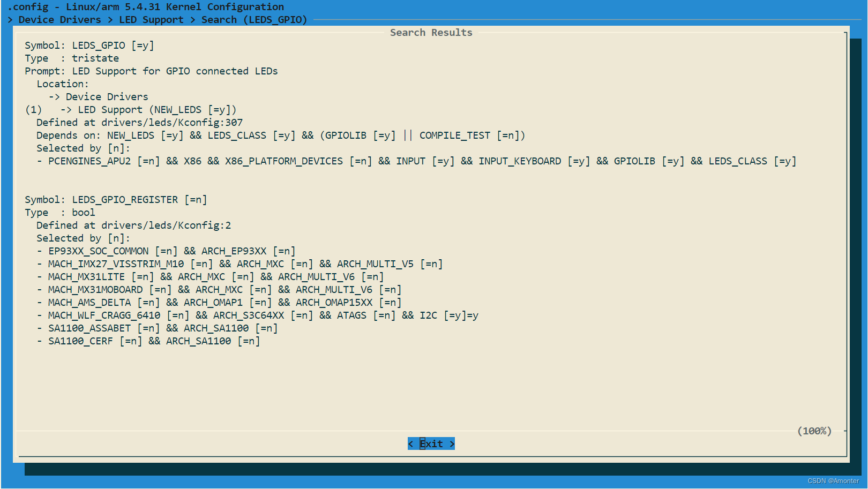Select the right arrow beside Exit
The height and width of the screenshot is (489, 868).
pyautogui.click(x=452, y=443)
